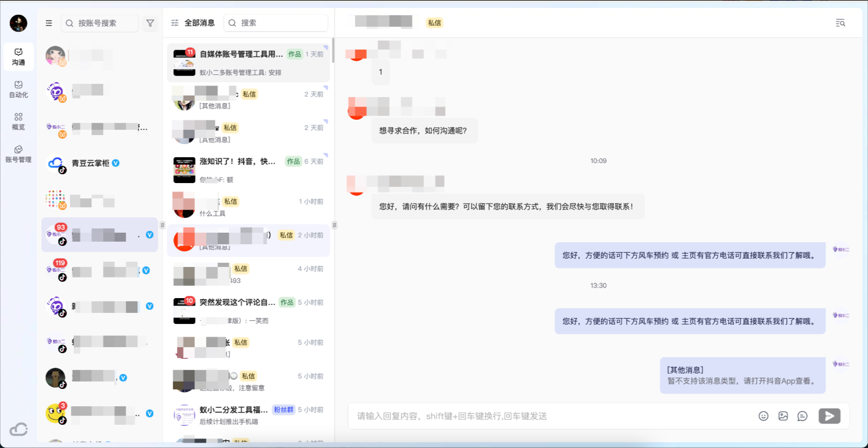This screenshot has width=868, height=448.
Task: Open the 账号管理 account management section
Action: (x=18, y=154)
